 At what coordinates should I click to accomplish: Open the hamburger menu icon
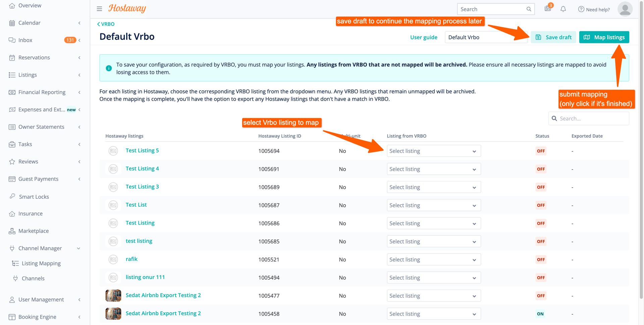(x=99, y=9)
